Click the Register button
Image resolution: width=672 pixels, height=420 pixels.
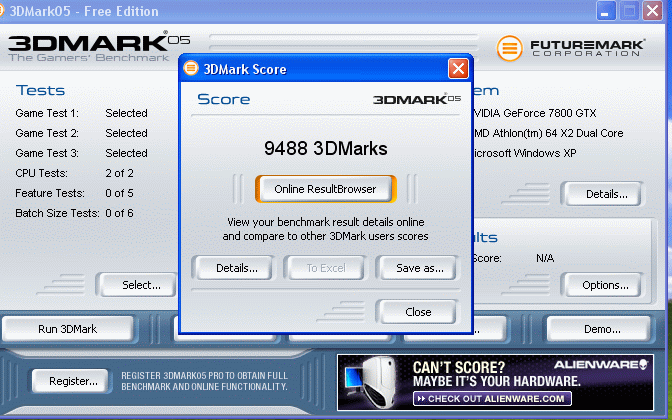[x=71, y=381]
